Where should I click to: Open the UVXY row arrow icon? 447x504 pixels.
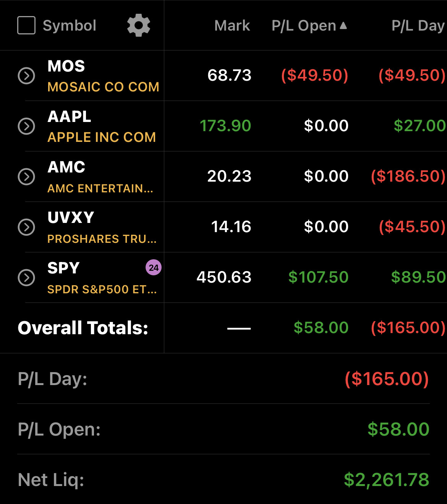click(26, 227)
